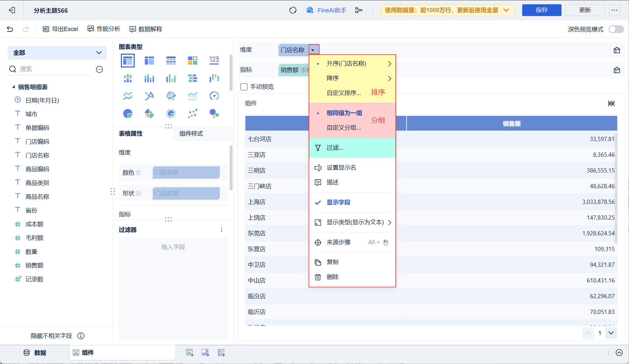Viewport: 629px width, 364px height.
Task: Click the gauge dashboard chart icon
Action: (x=214, y=96)
